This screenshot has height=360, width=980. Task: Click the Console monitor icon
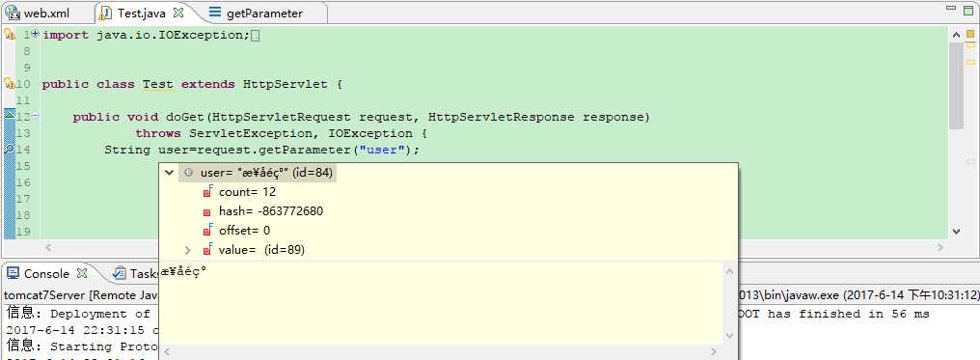click(x=13, y=273)
